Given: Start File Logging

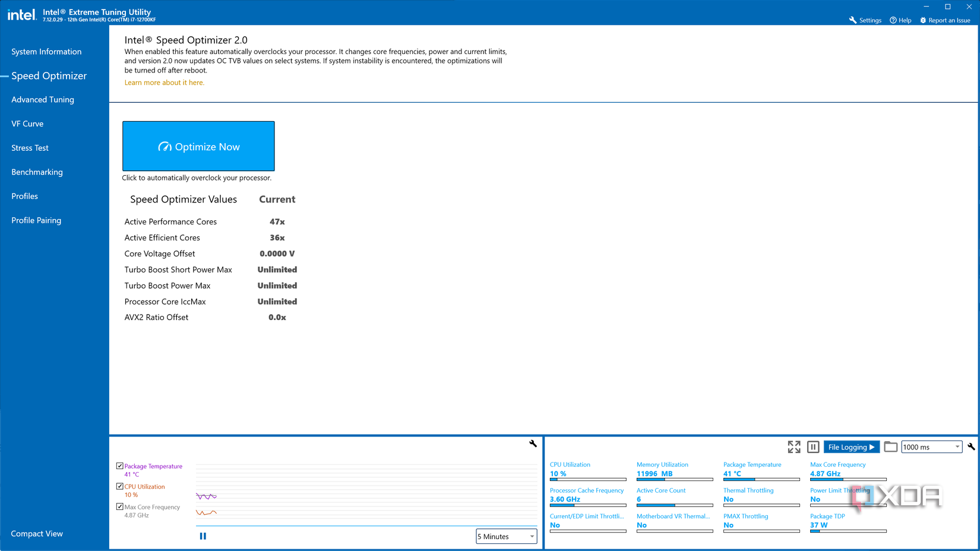Looking at the screenshot, I should pyautogui.click(x=851, y=446).
